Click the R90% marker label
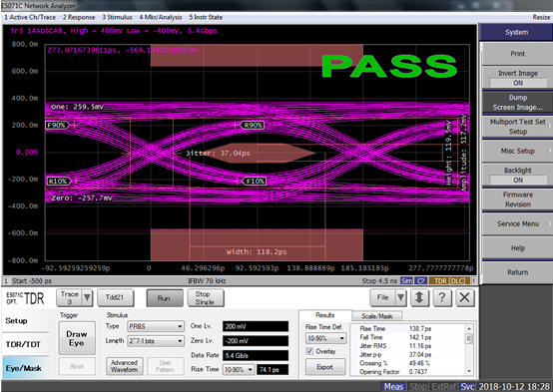The image size is (553, 392). [x=253, y=125]
